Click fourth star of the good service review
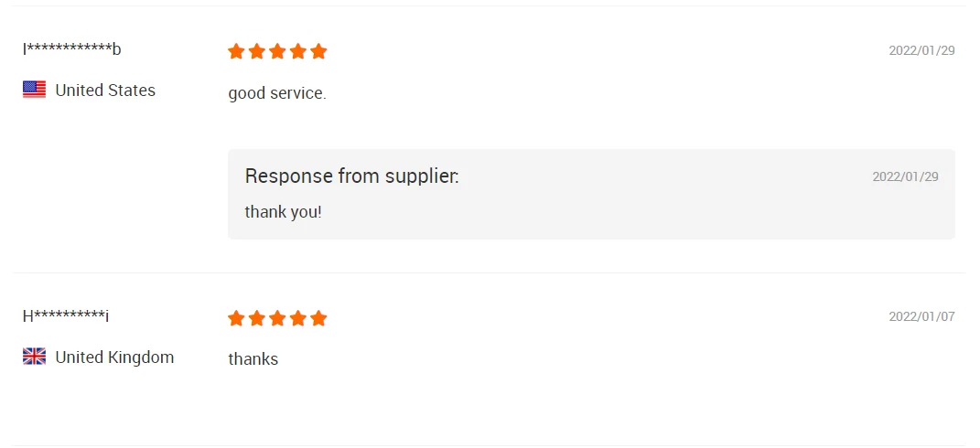 pyautogui.click(x=298, y=51)
